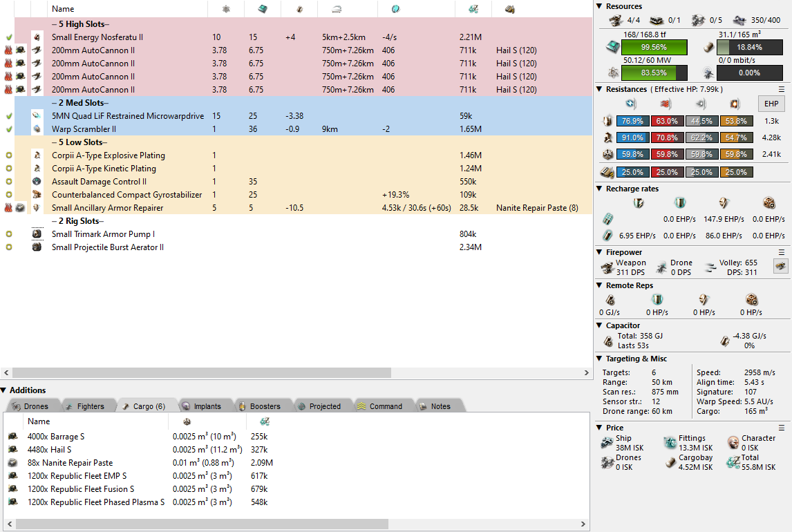Collapse the Additions section
792x532 pixels.
pyautogui.click(x=4, y=390)
